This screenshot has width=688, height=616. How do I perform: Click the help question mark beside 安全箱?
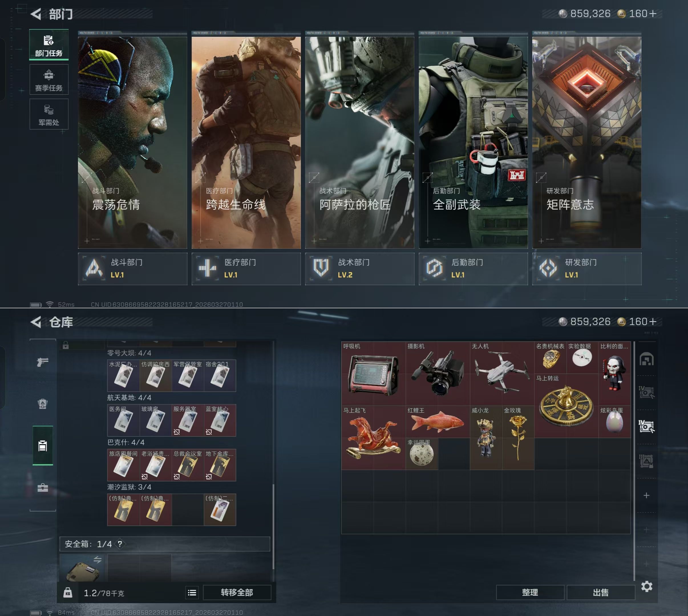pyautogui.click(x=120, y=544)
